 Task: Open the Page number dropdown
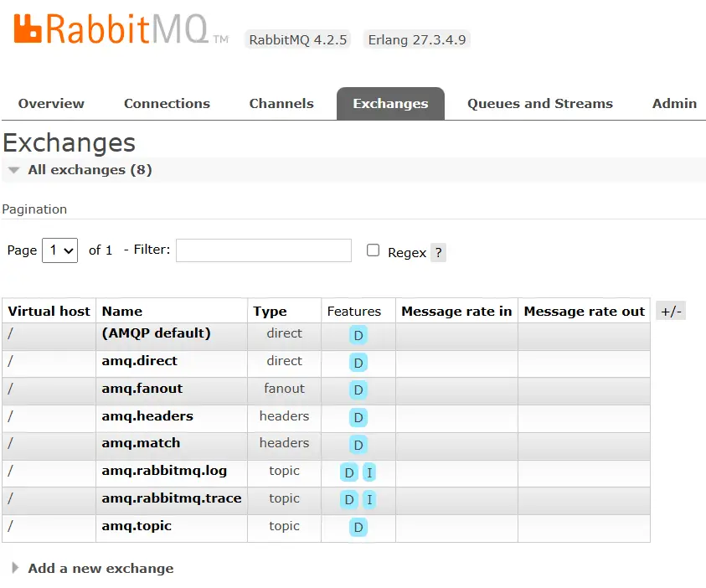59,250
